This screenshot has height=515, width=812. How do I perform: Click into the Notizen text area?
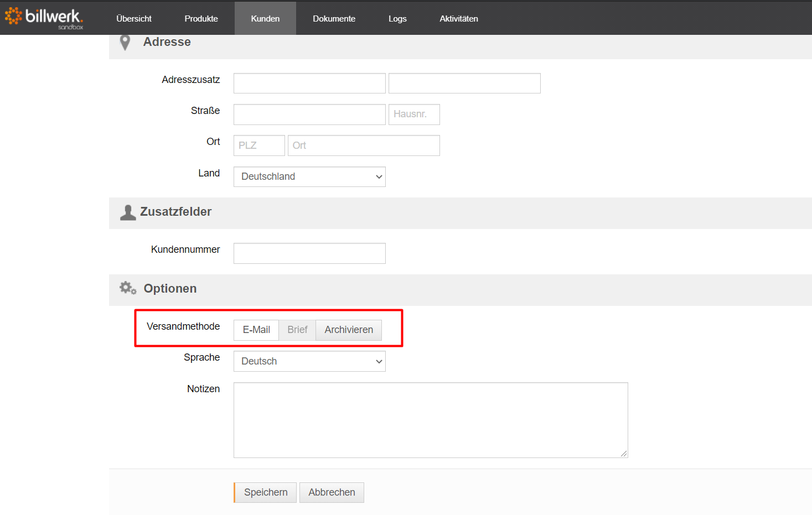coord(431,420)
